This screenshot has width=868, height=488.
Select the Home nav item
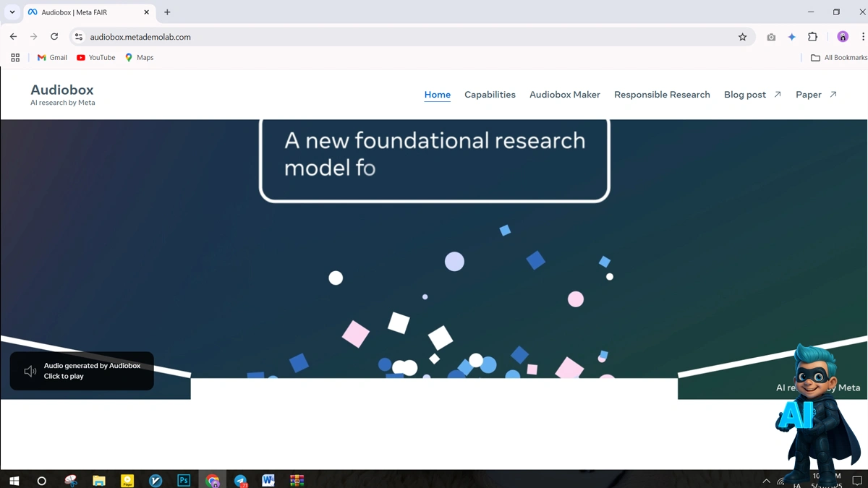coord(438,95)
